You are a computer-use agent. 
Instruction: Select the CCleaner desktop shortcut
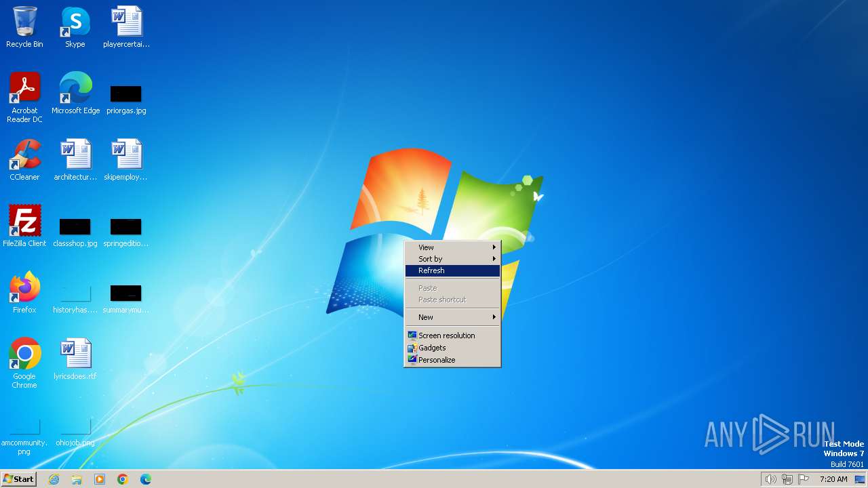click(x=24, y=160)
